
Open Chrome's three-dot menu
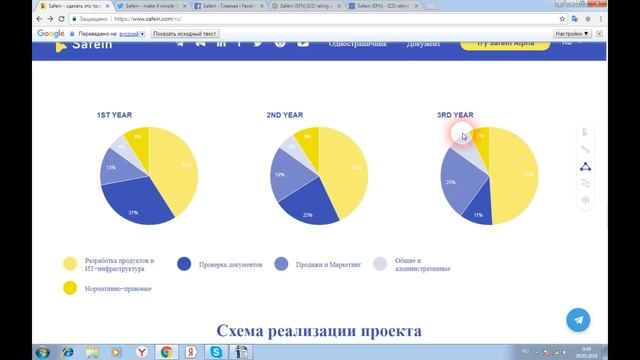pos(601,19)
